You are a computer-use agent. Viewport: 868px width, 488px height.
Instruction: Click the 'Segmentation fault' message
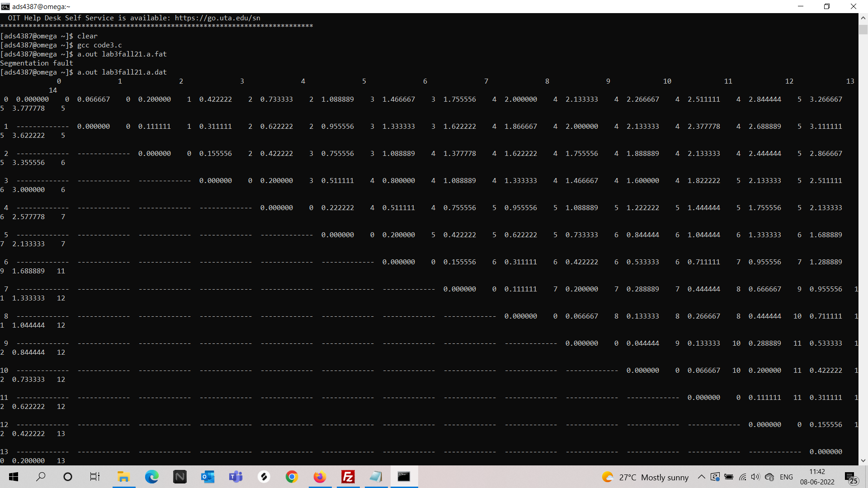(37, 63)
